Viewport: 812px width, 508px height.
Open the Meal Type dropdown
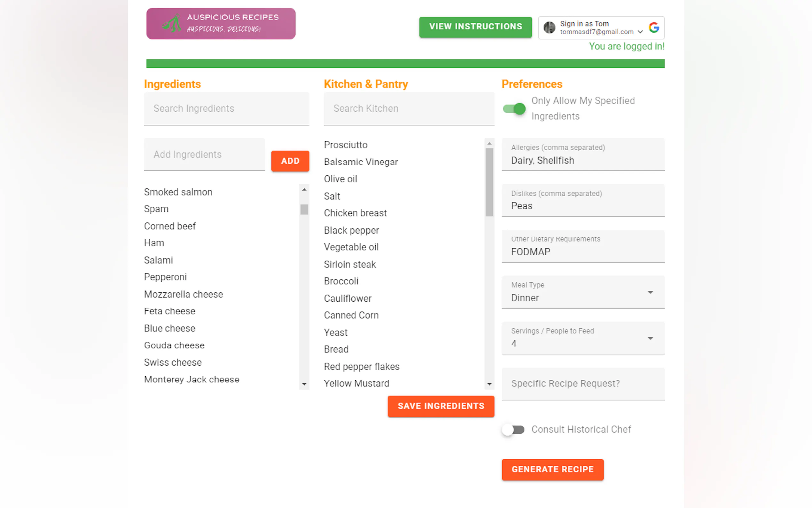coord(582,292)
